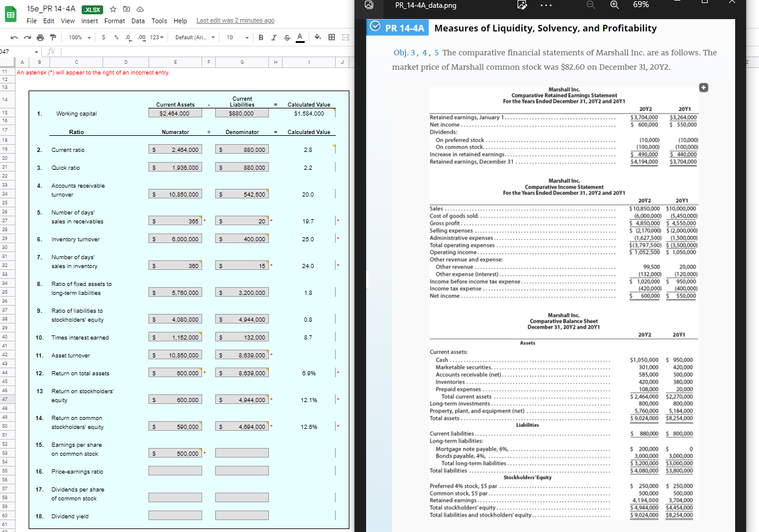Click the document title 15e_PR 14-4A
Viewport: 759px width, 532px height.
[51, 10]
